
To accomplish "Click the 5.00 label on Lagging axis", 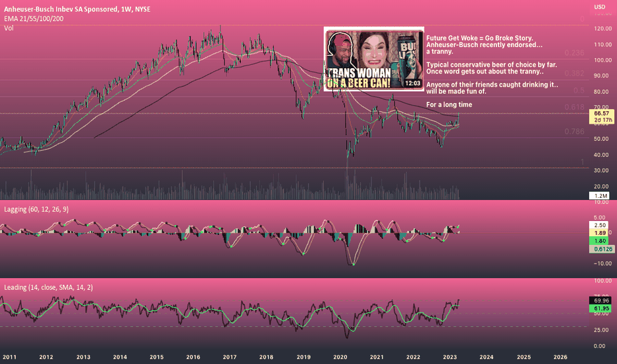I will [599, 217].
